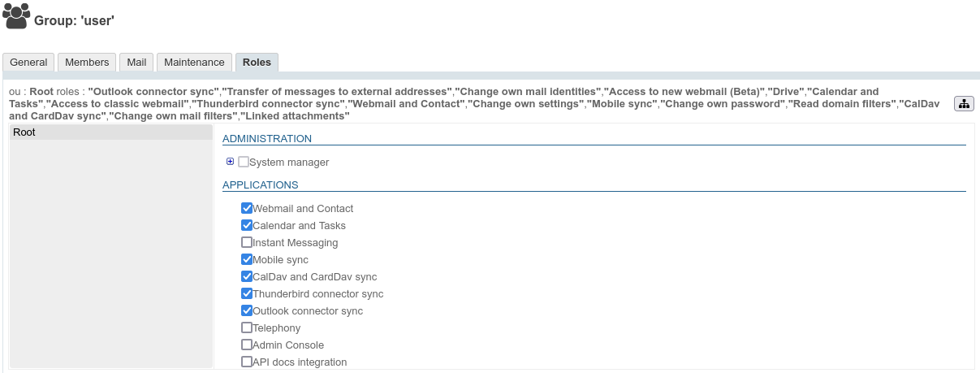Click the organization hierarchy icon button
The width and height of the screenshot is (980, 373).
964,103
